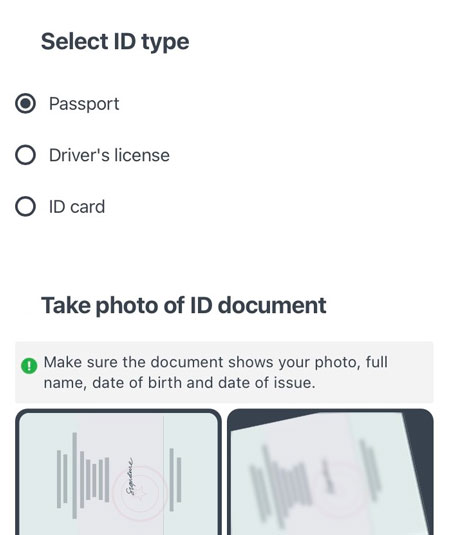The height and width of the screenshot is (535, 450).
Task: Choose the Driver's license radio button
Action: [x=25, y=155]
